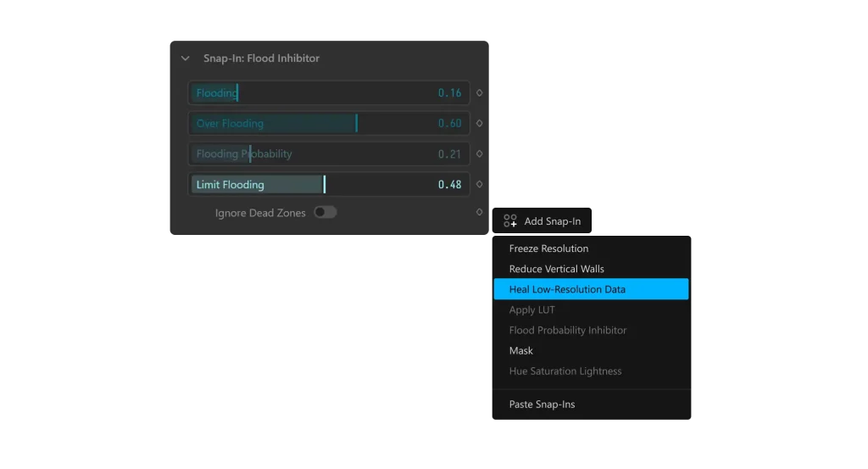Collapse the Snap-In: Flood Inhibitor section

[x=185, y=59]
